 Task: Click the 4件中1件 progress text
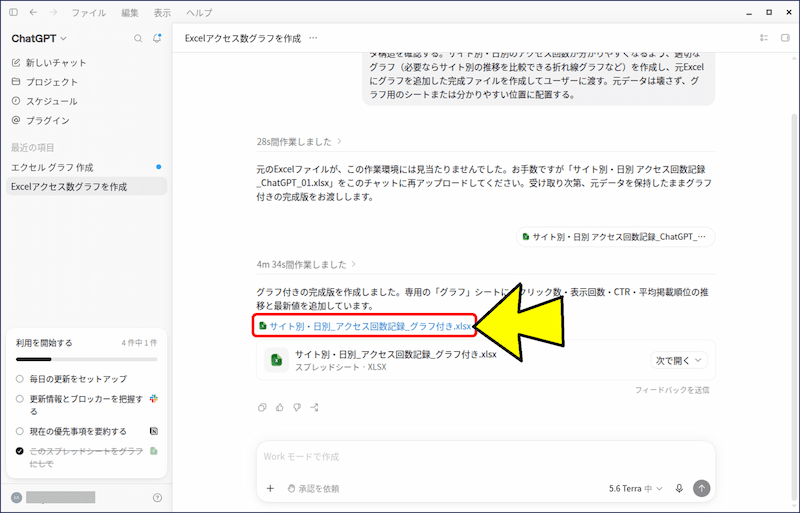tap(139, 343)
